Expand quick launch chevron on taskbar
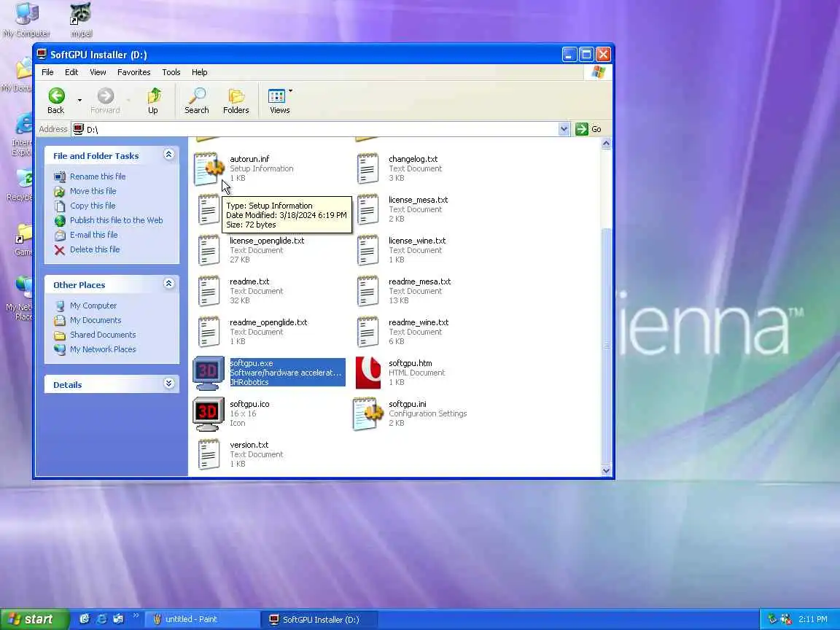 click(136, 616)
